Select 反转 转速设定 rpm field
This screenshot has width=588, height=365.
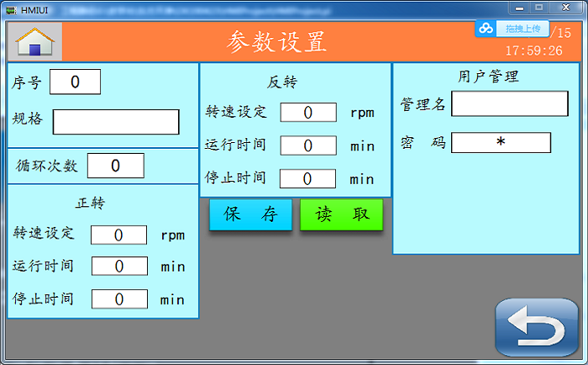point(307,112)
